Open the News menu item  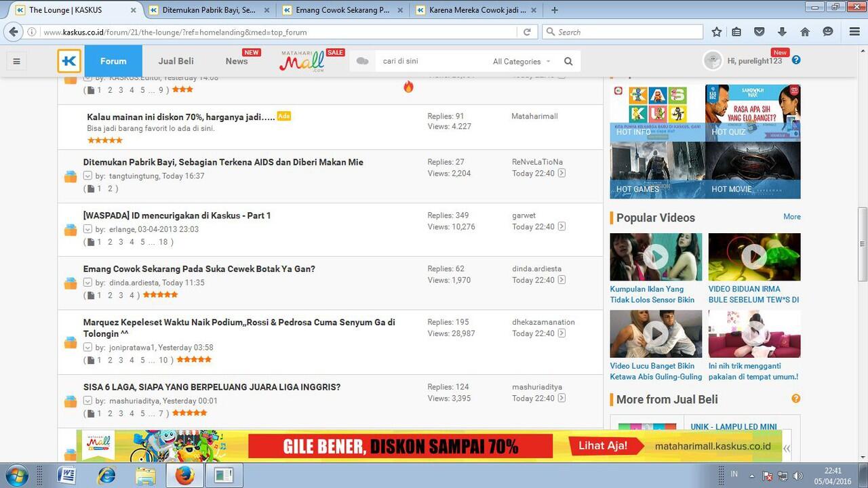(x=237, y=61)
